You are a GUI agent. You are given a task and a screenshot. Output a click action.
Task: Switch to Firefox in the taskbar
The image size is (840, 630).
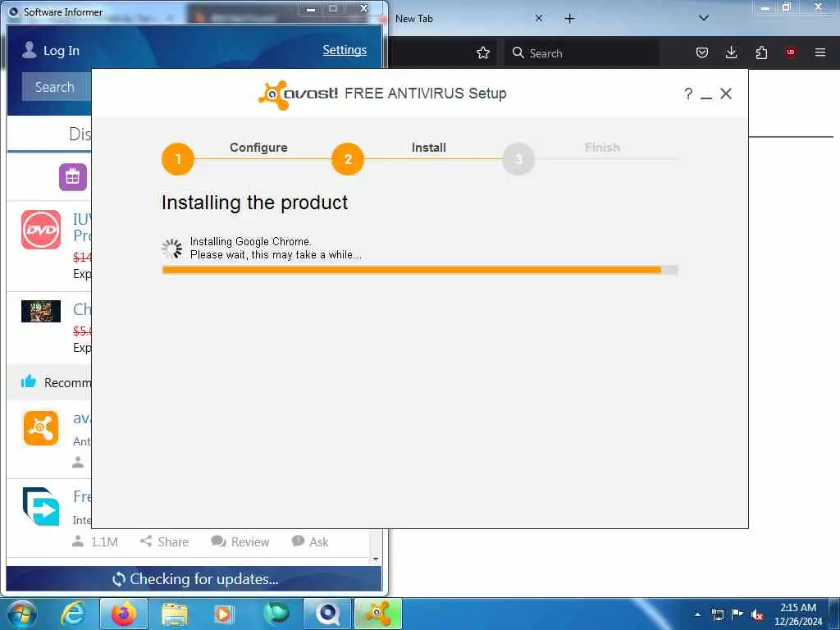tap(124, 614)
